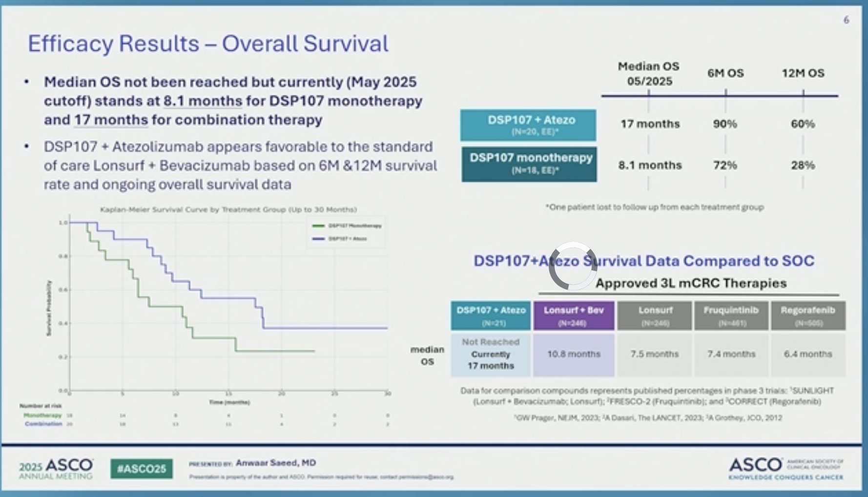Click the Survival Probability y-axis label
868x497 pixels.
(48, 308)
